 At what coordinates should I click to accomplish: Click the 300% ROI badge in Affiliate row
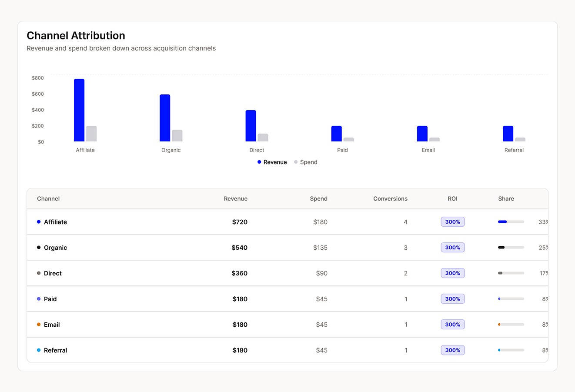coord(453,222)
